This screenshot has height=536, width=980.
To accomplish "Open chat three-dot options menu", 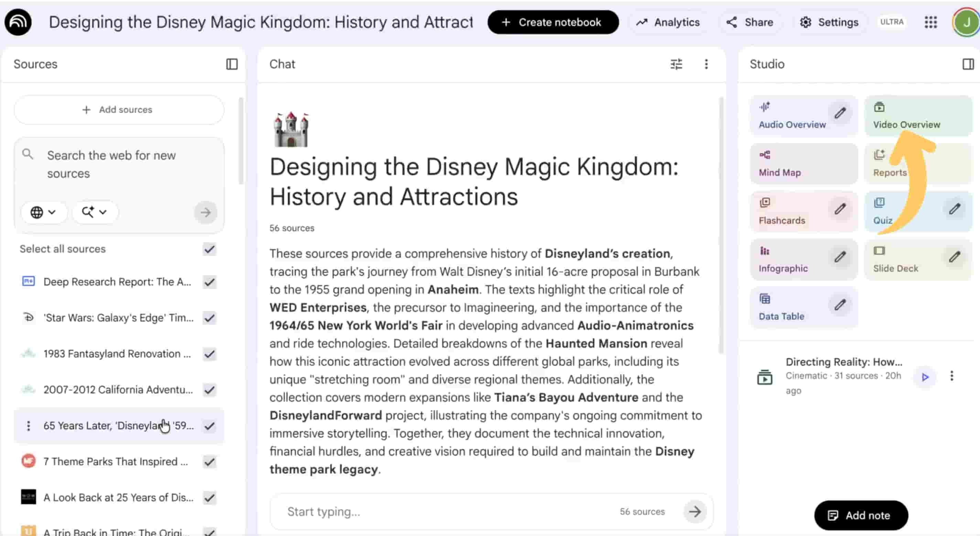I will click(x=706, y=64).
